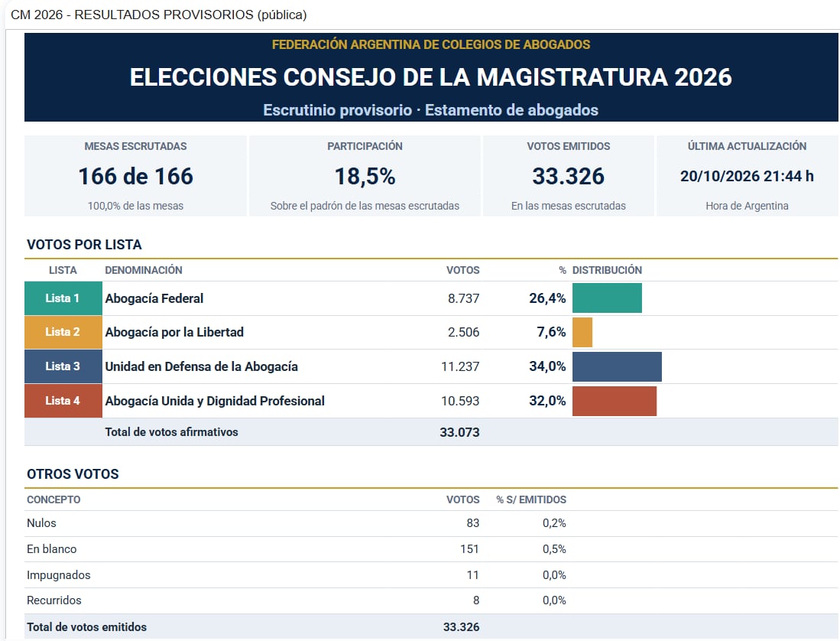Select the '20/10/2026 21:44 h' timestamp
Screen dimensions: 840x641
pos(747,177)
